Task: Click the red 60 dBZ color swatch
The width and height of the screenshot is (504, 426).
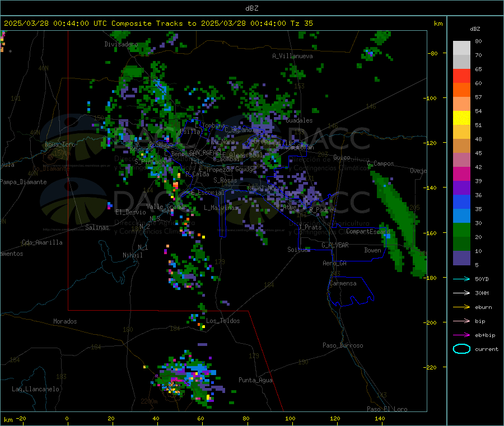Action: pyautogui.click(x=461, y=76)
